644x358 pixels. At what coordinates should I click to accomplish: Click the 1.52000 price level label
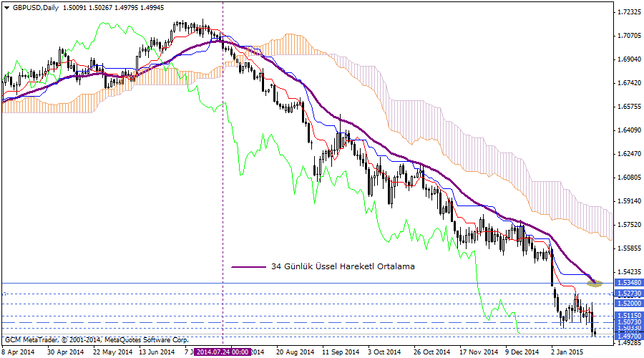pyautogui.click(x=628, y=304)
